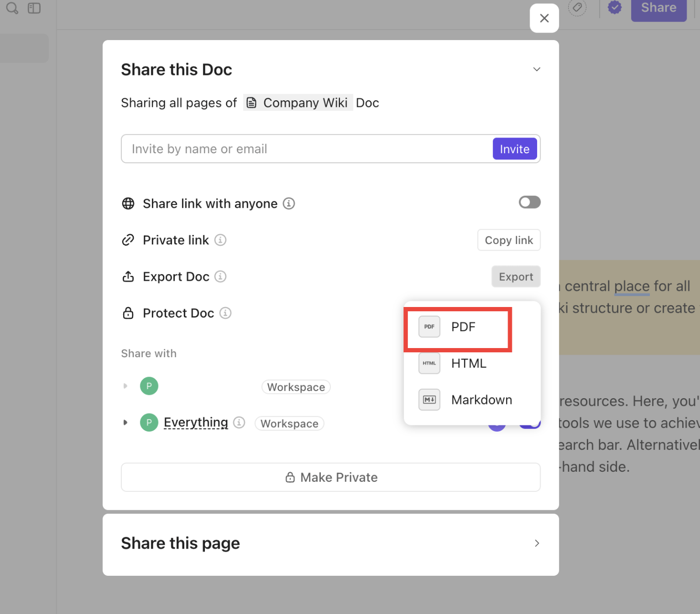Click Make Private at the bottom

(330, 477)
